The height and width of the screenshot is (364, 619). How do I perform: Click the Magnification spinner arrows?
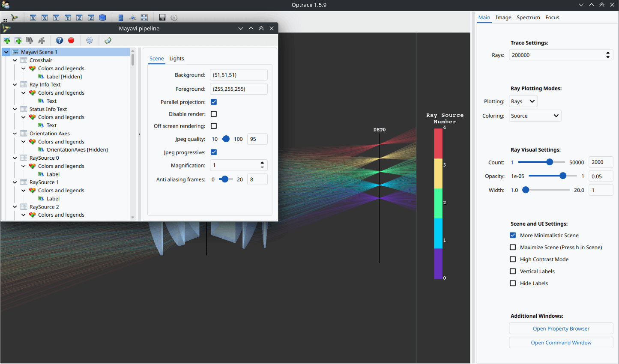tap(262, 165)
